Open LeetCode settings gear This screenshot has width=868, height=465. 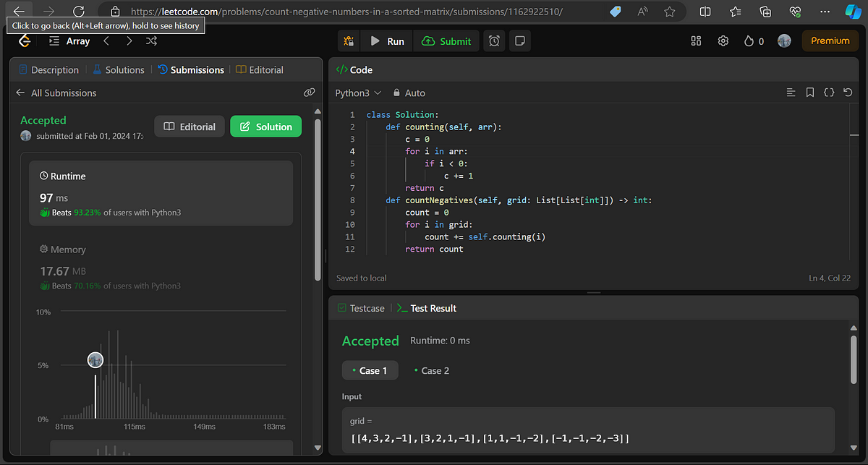click(723, 41)
